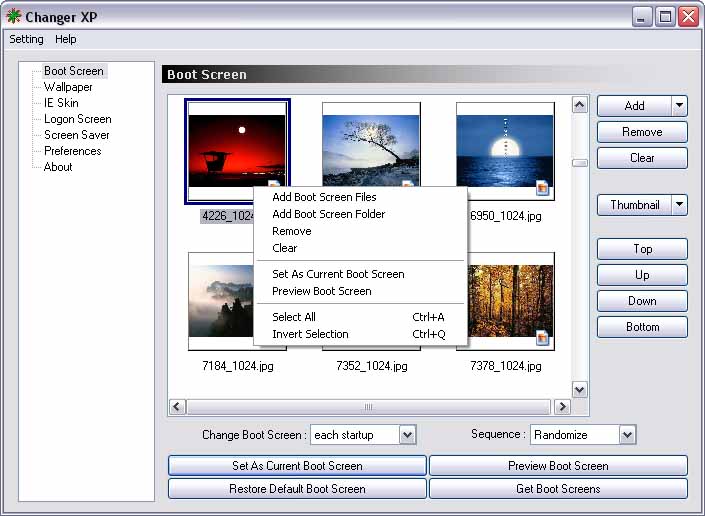Click the vertical scrollbar up arrow
Viewport: 705px width, 516px height.
pos(579,105)
